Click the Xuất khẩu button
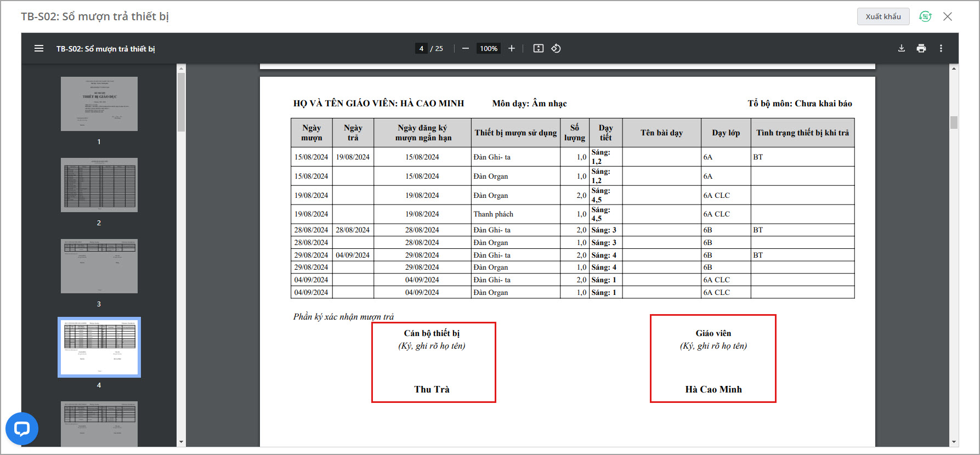 883,16
